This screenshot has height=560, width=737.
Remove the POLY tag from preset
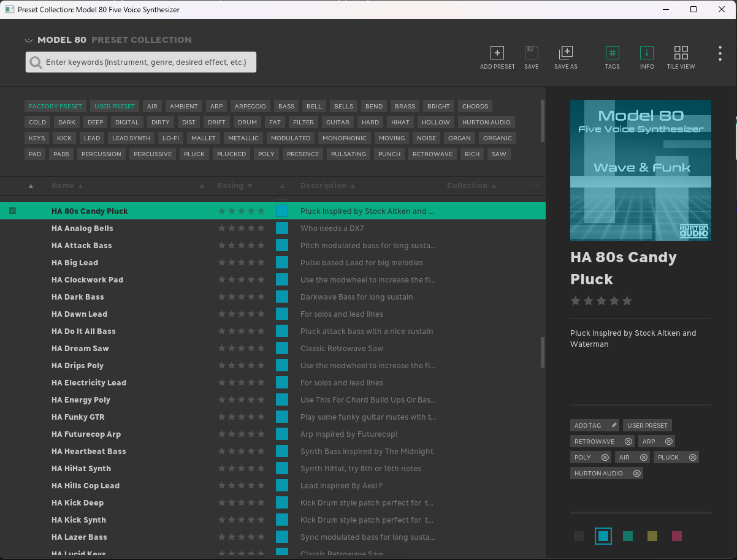(605, 457)
